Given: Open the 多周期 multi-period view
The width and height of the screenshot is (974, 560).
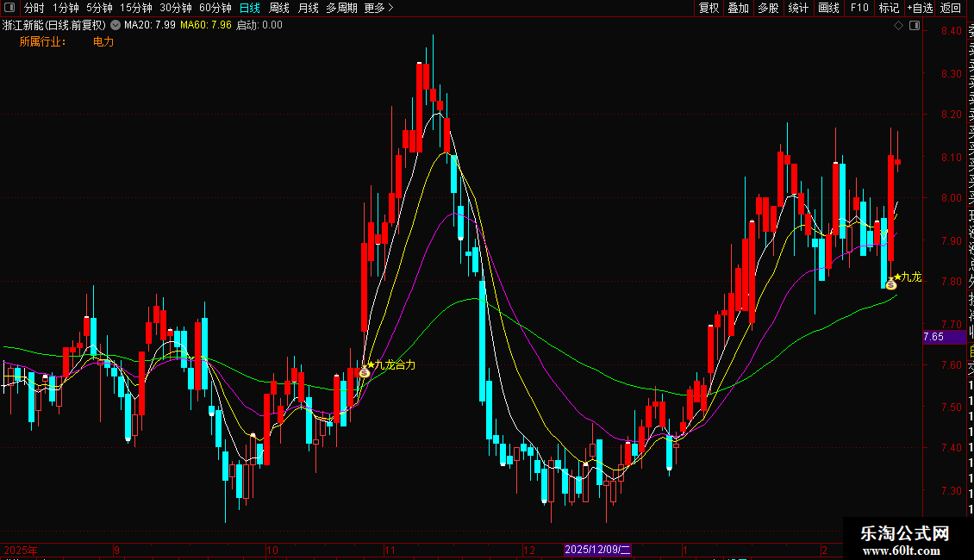Looking at the screenshot, I should [x=341, y=8].
